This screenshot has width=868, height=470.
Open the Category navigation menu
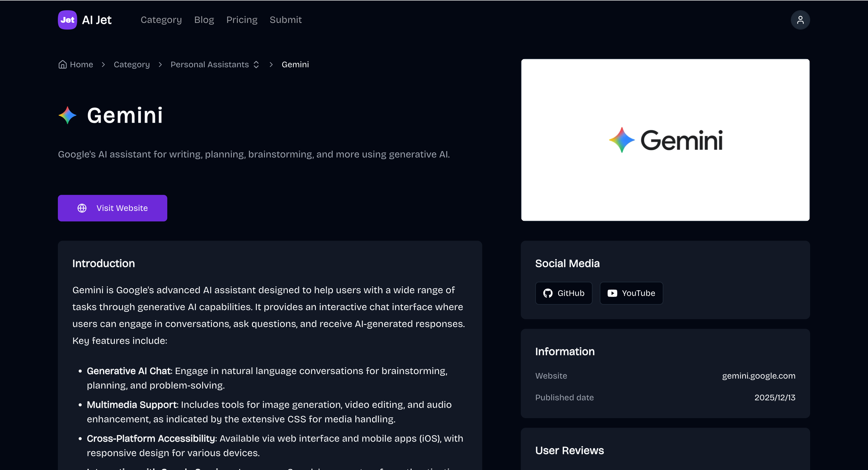[x=161, y=20]
